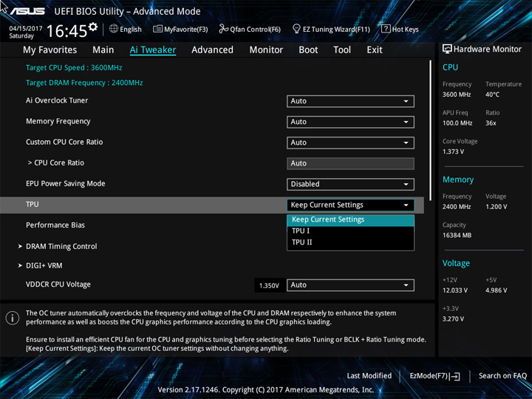
Task: Choose TPU II option
Action: tap(350, 242)
